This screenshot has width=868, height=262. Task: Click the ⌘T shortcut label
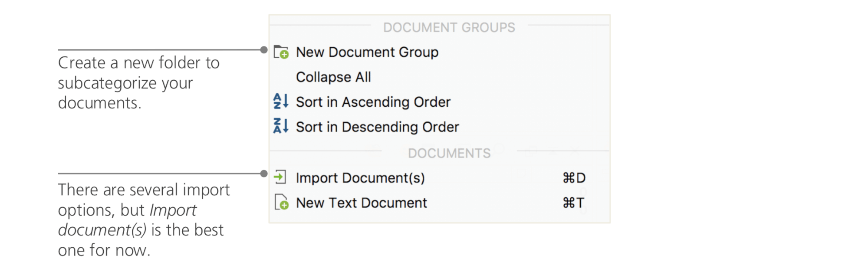coord(573,203)
